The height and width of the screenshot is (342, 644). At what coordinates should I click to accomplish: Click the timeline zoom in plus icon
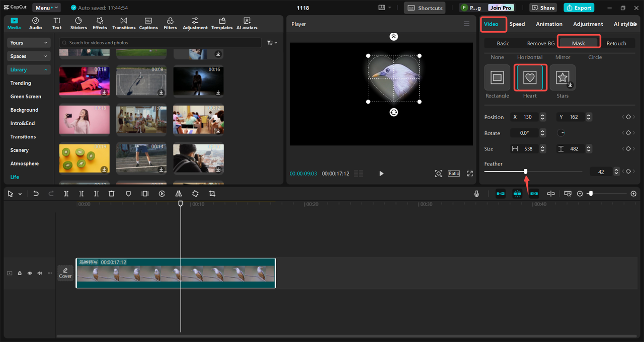[x=633, y=194]
